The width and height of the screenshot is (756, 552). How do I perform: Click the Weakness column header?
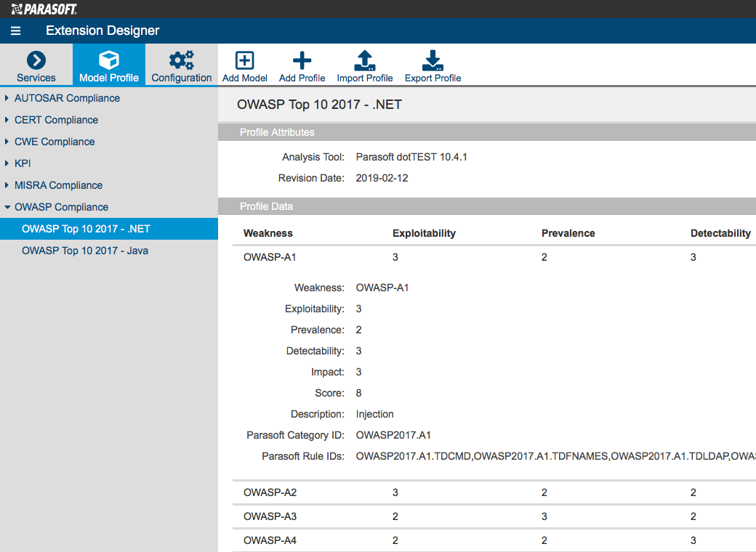[x=268, y=233]
